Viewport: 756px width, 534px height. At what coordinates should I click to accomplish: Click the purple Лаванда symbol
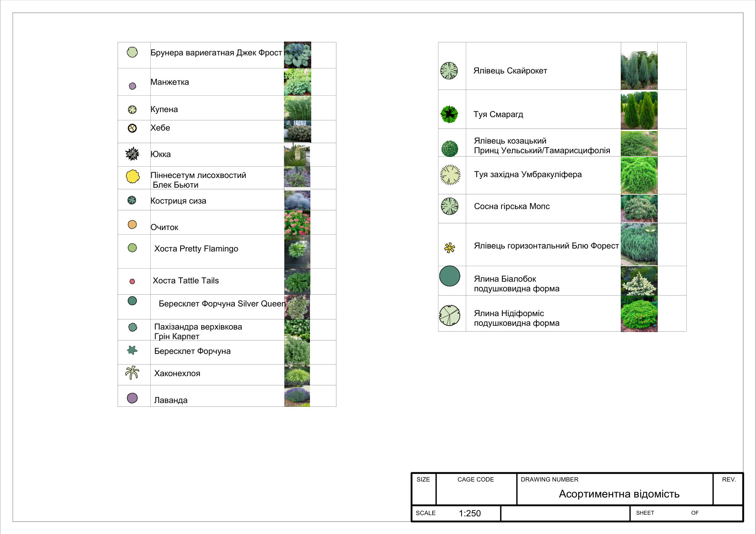(132, 398)
